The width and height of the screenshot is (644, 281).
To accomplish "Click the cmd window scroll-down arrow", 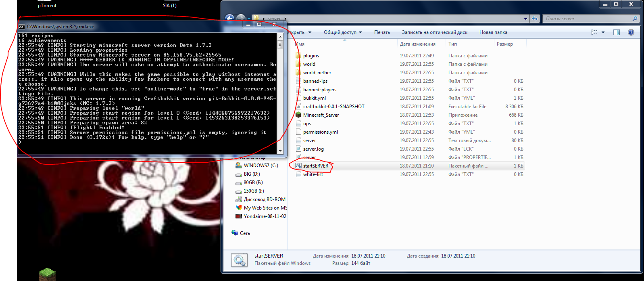I will [x=280, y=151].
